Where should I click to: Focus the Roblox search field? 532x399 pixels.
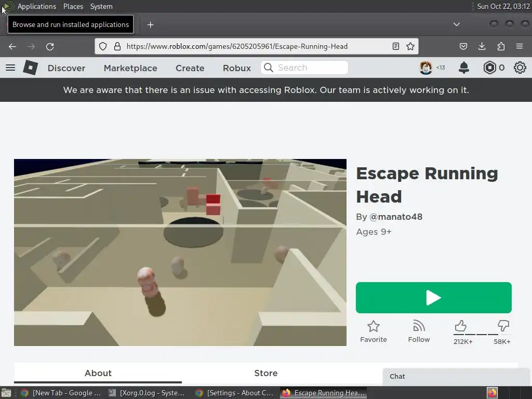coord(304,68)
